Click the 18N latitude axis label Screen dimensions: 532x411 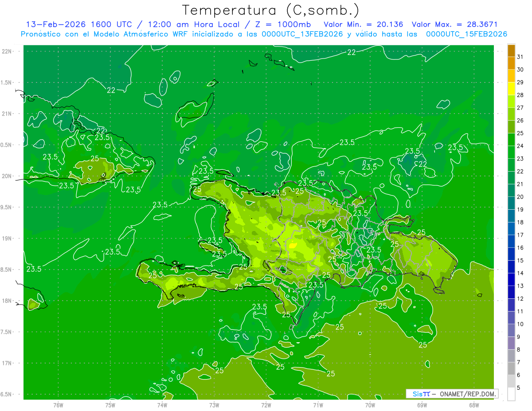tap(8, 301)
